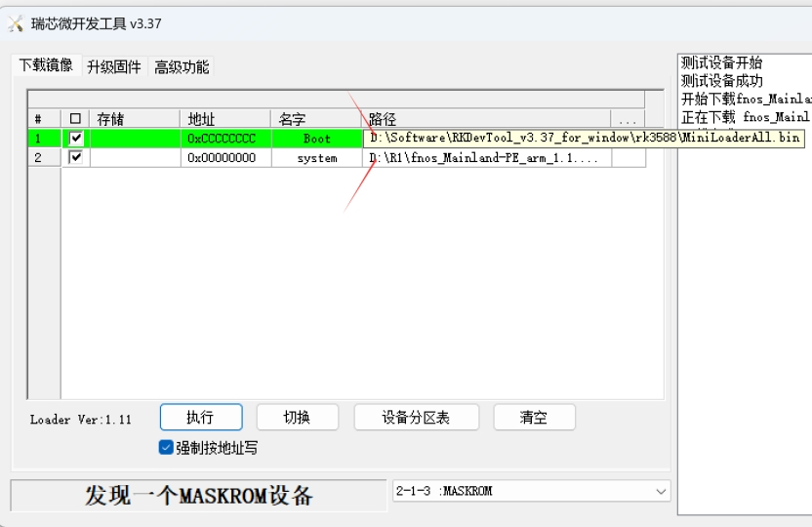Toggle the select-all checkbox in table header
Screen dimensions: 812x527
coord(75,120)
